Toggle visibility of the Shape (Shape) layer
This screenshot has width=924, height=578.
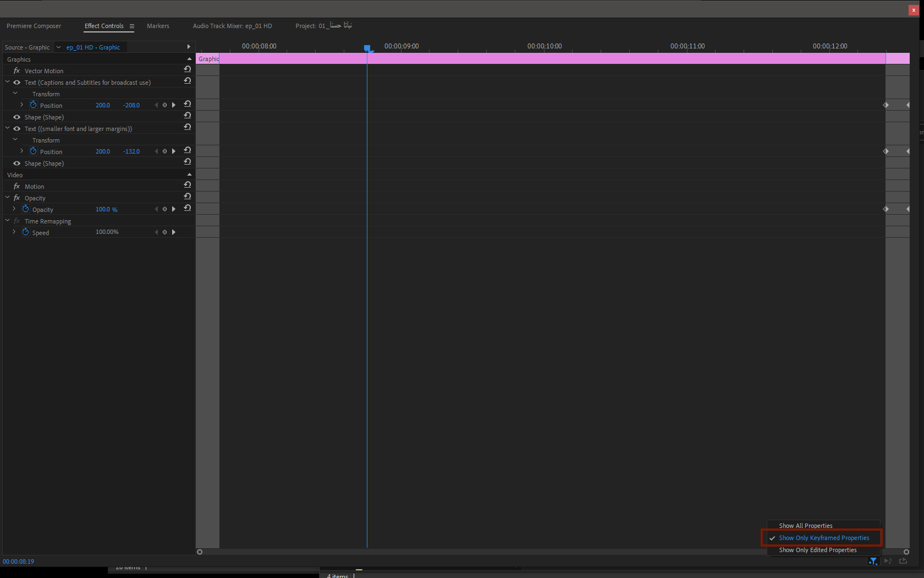16,117
